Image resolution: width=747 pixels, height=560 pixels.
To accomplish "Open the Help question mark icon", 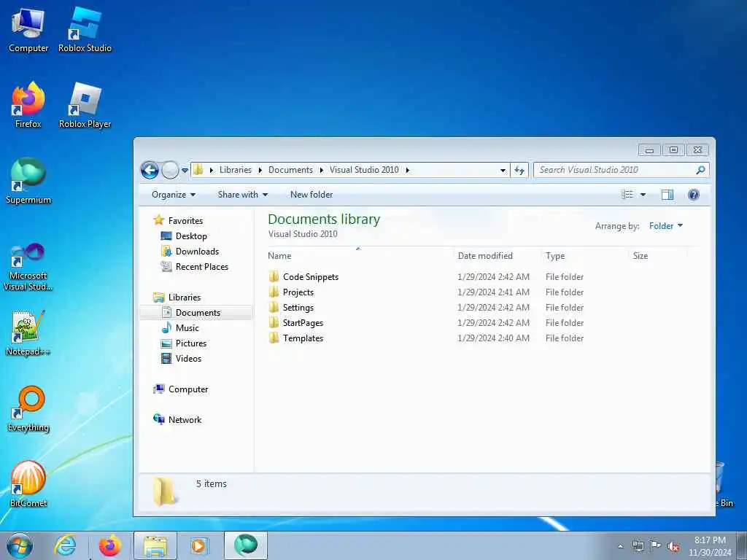I will (694, 194).
